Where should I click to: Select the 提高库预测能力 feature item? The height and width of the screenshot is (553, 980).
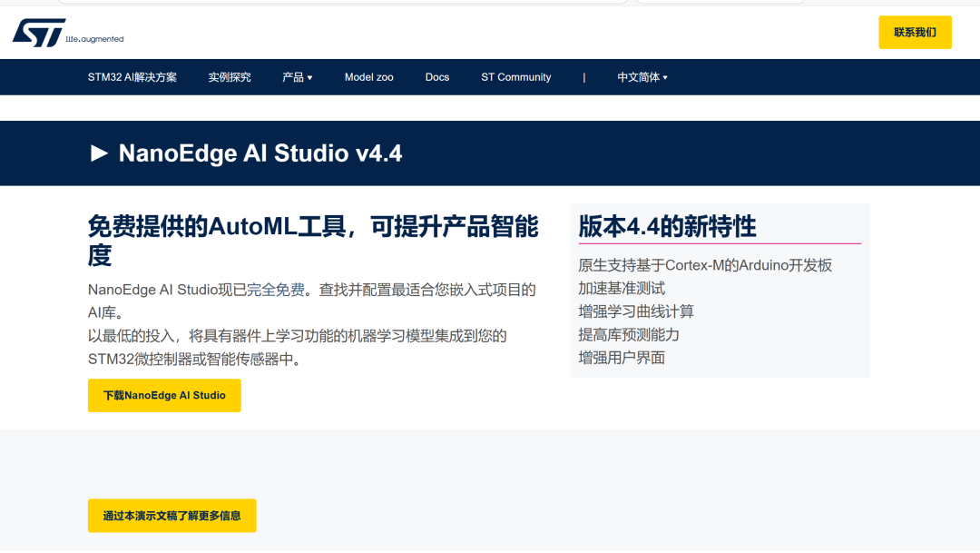[629, 334]
